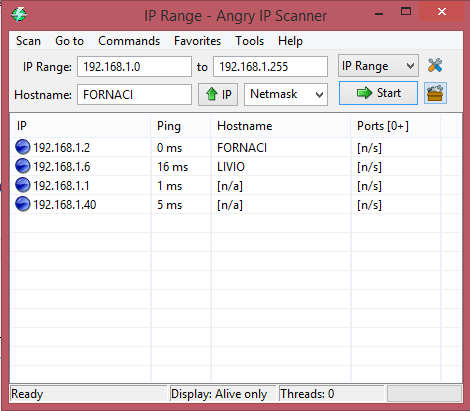Click the 0 ms ping value
Image resolution: width=470 pixels, height=411 pixels.
(x=169, y=148)
